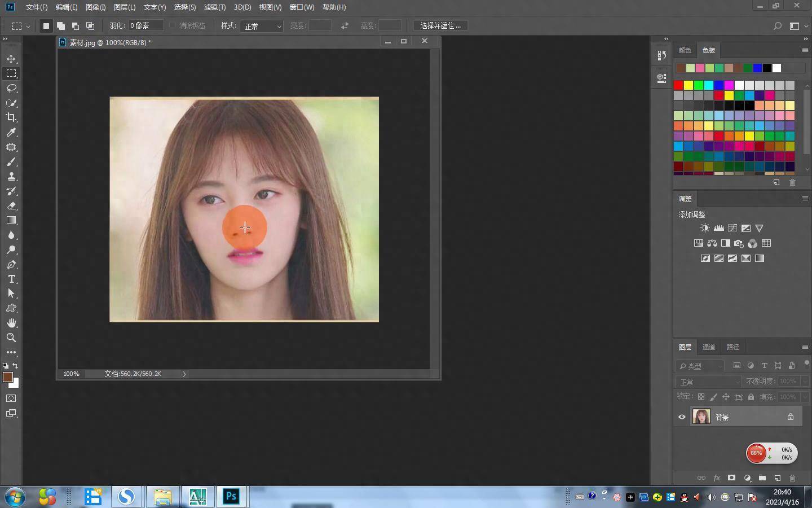Open the 样式 style dropdown
The image size is (812, 508).
point(262,26)
